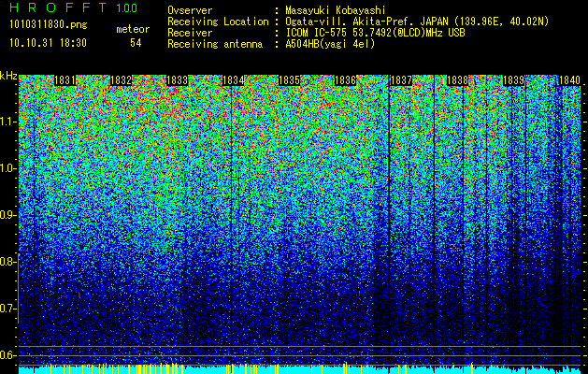Click the 1834 time marker
The width and height of the screenshot is (588, 374).
coord(234,80)
